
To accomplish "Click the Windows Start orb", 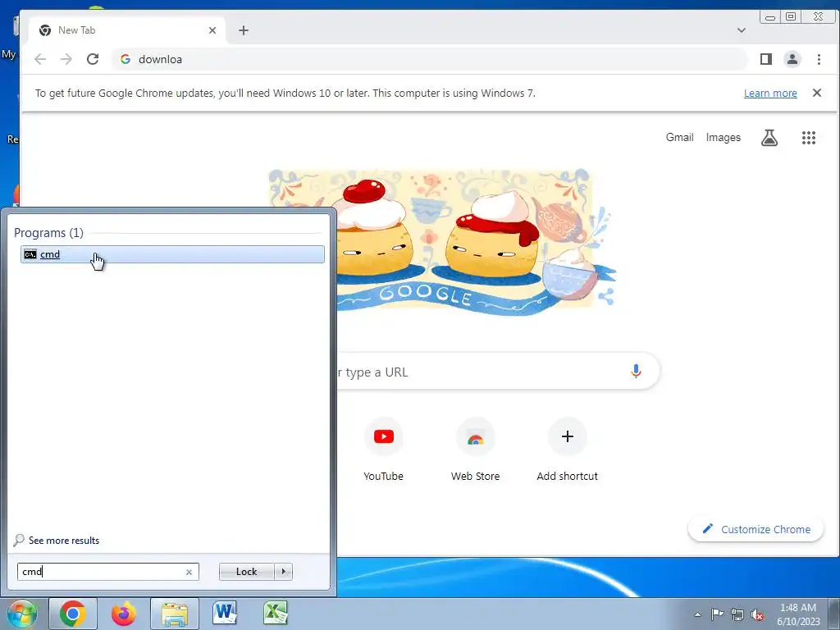I will (x=21, y=614).
